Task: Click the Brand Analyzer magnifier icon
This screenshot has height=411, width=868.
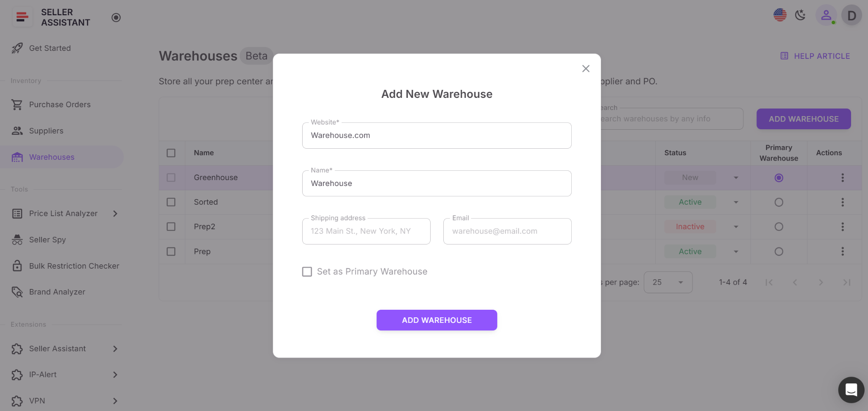Action: 17,292
